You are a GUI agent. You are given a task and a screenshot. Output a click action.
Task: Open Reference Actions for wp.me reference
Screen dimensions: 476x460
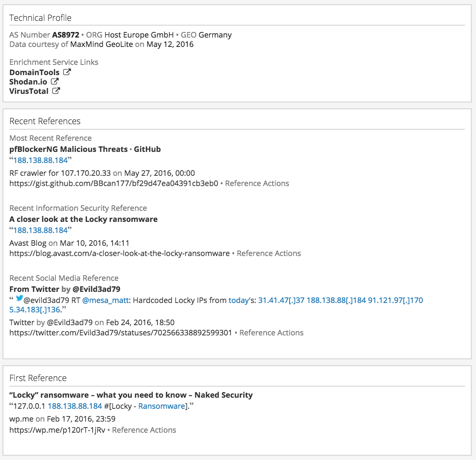tap(144, 430)
